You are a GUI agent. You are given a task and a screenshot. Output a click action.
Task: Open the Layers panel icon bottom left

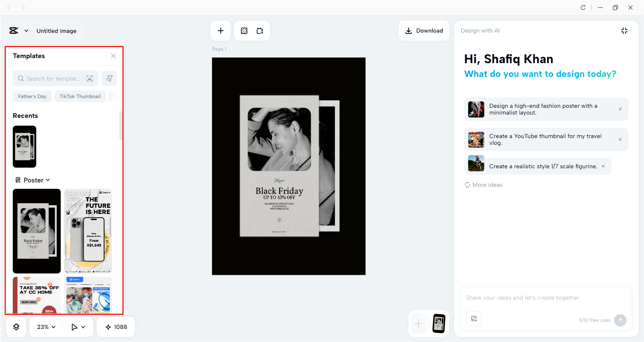pyautogui.click(x=16, y=327)
